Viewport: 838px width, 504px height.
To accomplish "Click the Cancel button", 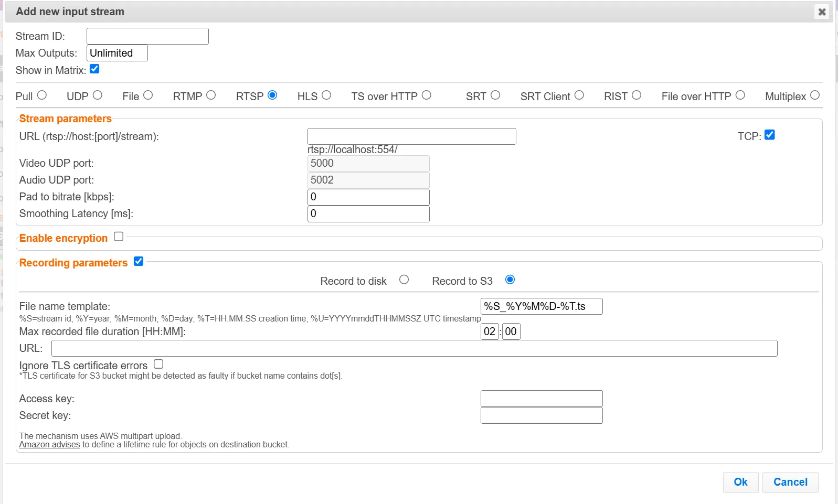I will (x=790, y=482).
